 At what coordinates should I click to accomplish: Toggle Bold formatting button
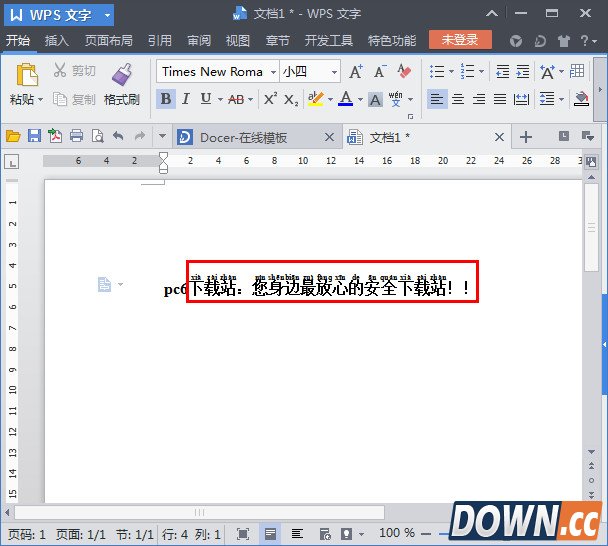[166, 99]
